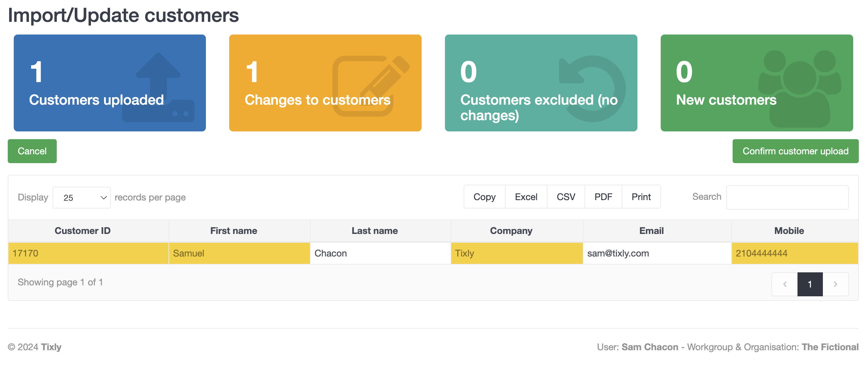The image size is (868, 365).
Task: Sort by Email column header
Action: click(651, 231)
